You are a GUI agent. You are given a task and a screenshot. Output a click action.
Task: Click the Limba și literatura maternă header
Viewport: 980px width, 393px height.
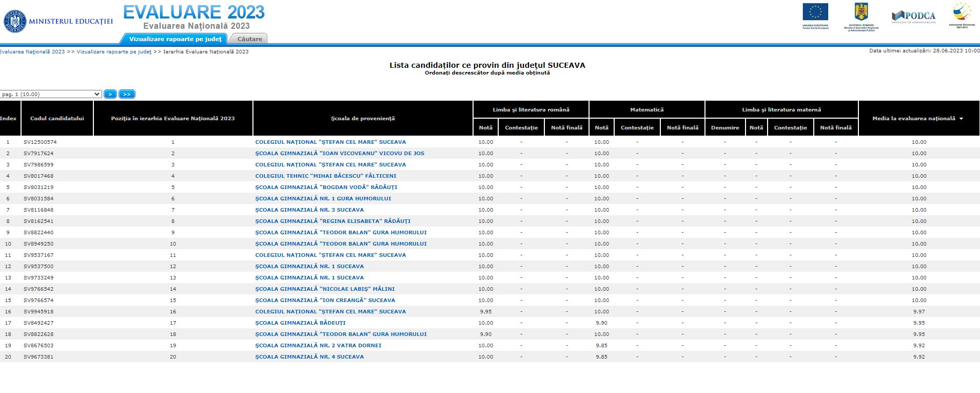pos(781,109)
